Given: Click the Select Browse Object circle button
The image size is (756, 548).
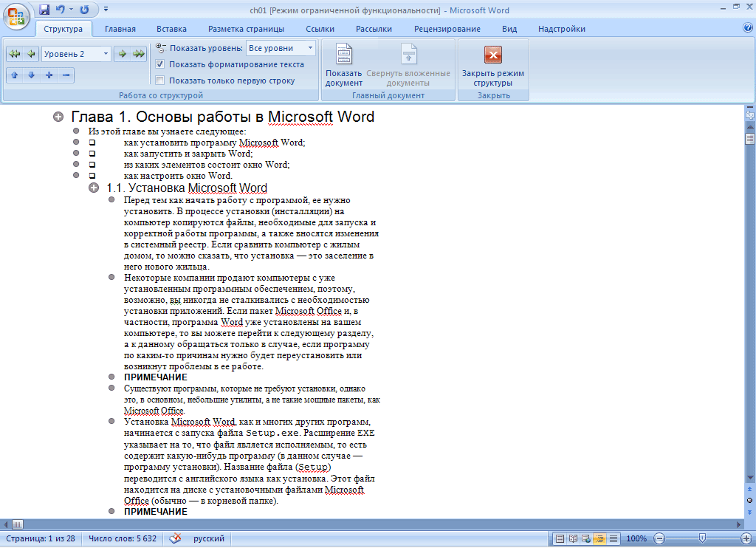Looking at the screenshot, I should click(750, 500).
